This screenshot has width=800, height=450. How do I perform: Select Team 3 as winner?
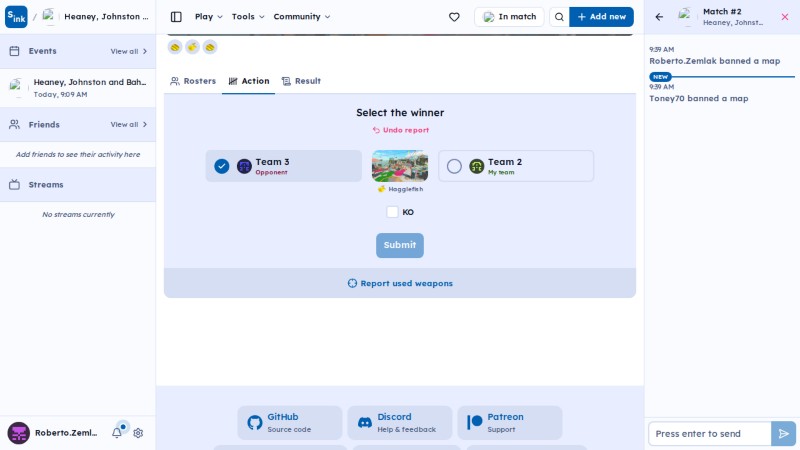[x=284, y=166]
